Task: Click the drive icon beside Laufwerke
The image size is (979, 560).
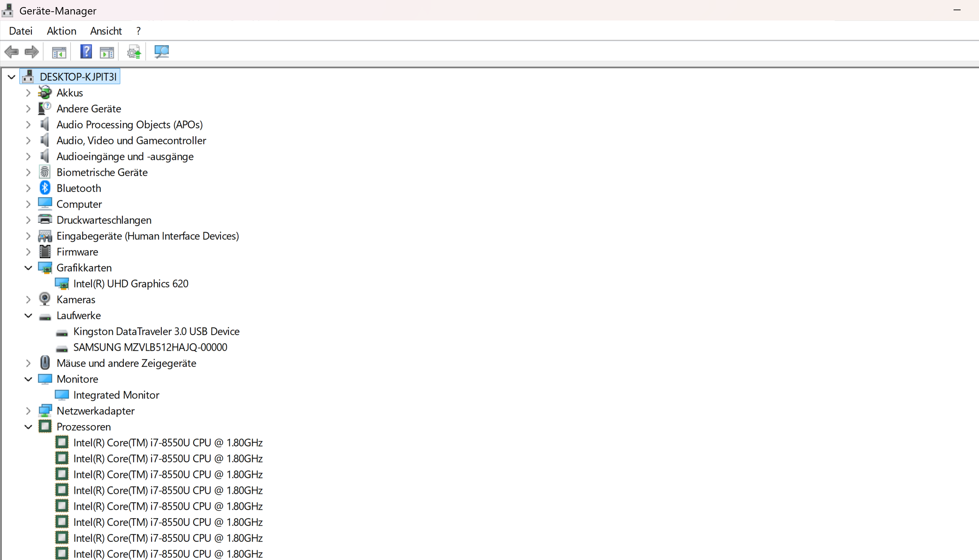Action: (x=45, y=317)
